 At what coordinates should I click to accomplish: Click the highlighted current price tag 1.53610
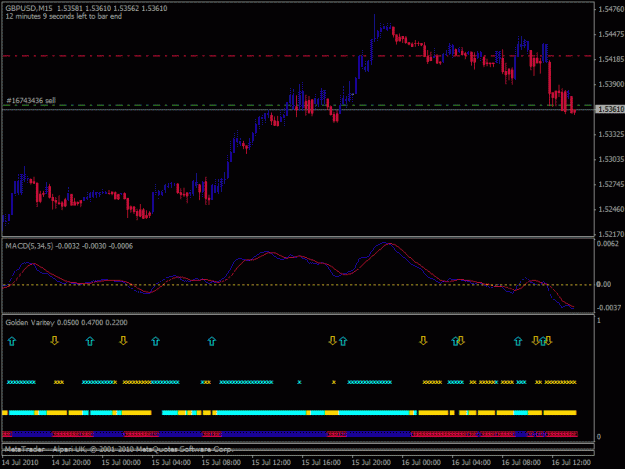[610, 109]
